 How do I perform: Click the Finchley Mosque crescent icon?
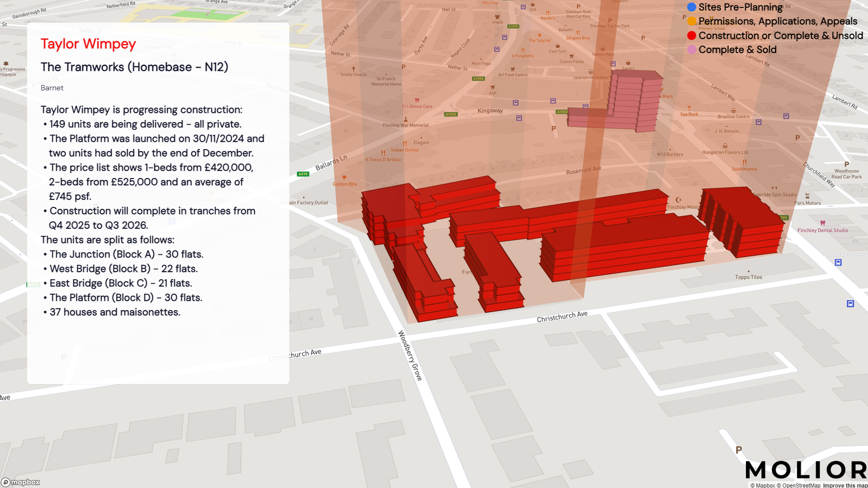[679, 200]
